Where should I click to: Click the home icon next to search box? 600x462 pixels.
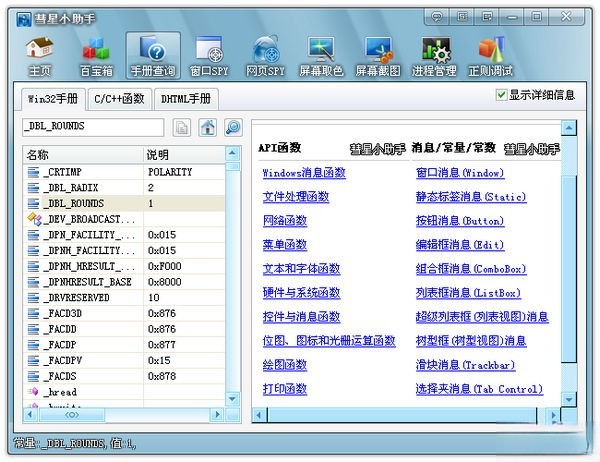(x=207, y=127)
